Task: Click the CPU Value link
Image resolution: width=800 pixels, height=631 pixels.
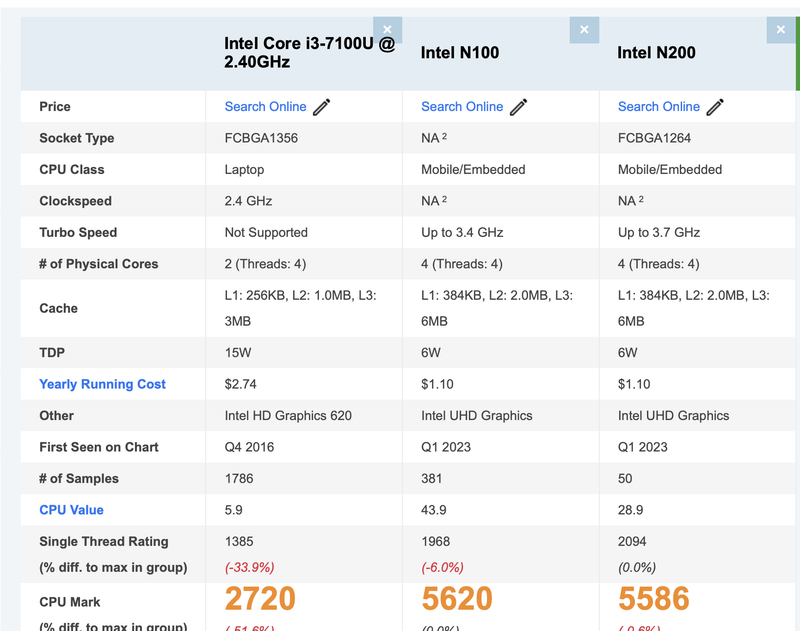Action: [x=71, y=510]
